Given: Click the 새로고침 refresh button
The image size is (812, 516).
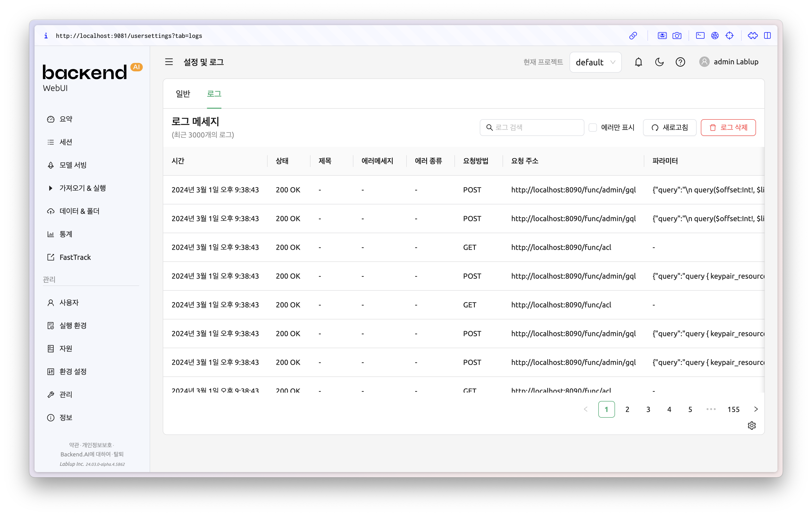Looking at the screenshot, I should click(669, 127).
